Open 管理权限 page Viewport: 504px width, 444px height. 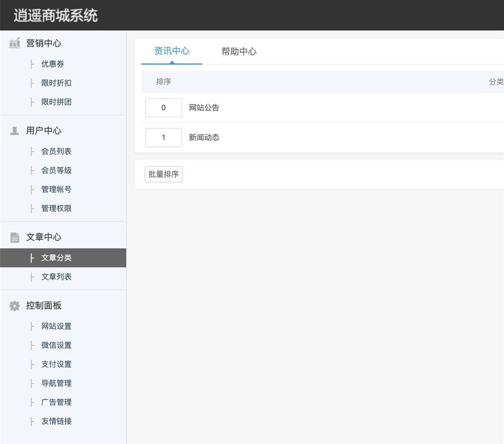[56, 208]
